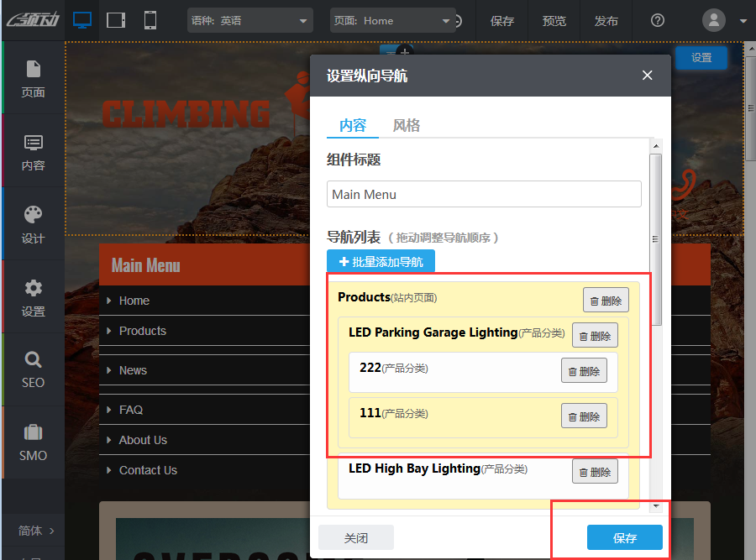Expand the 简体 language switcher
Image resolution: width=756 pixels, height=560 pixels.
click(x=35, y=531)
